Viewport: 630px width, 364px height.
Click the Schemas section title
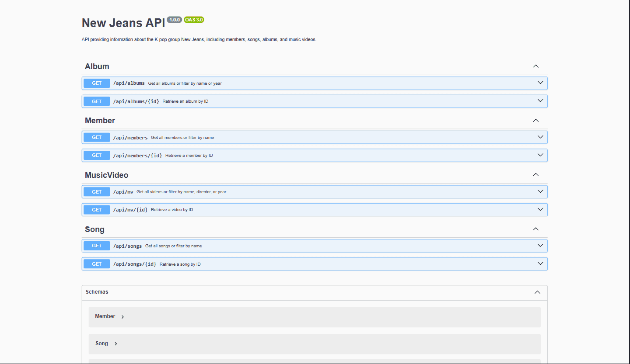97,292
